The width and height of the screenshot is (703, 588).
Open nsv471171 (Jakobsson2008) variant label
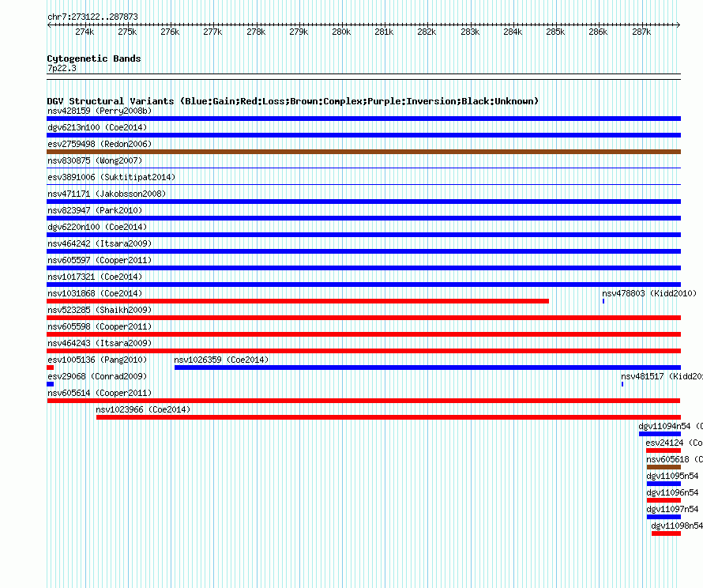pos(107,194)
